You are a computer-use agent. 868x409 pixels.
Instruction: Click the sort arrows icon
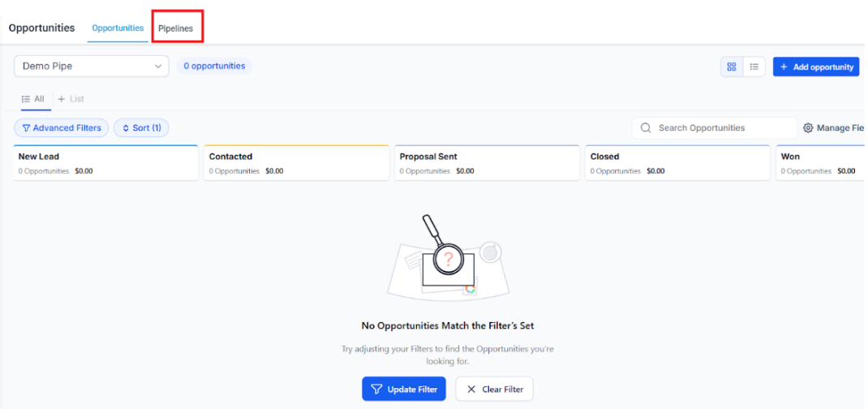click(x=126, y=128)
